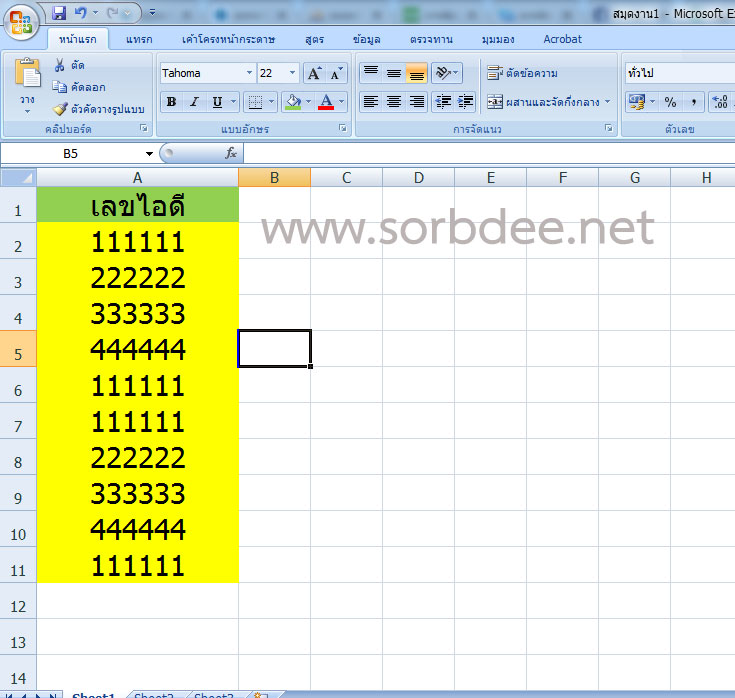The height and width of the screenshot is (698, 735).
Task: Decrease indent
Action: (x=443, y=102)
